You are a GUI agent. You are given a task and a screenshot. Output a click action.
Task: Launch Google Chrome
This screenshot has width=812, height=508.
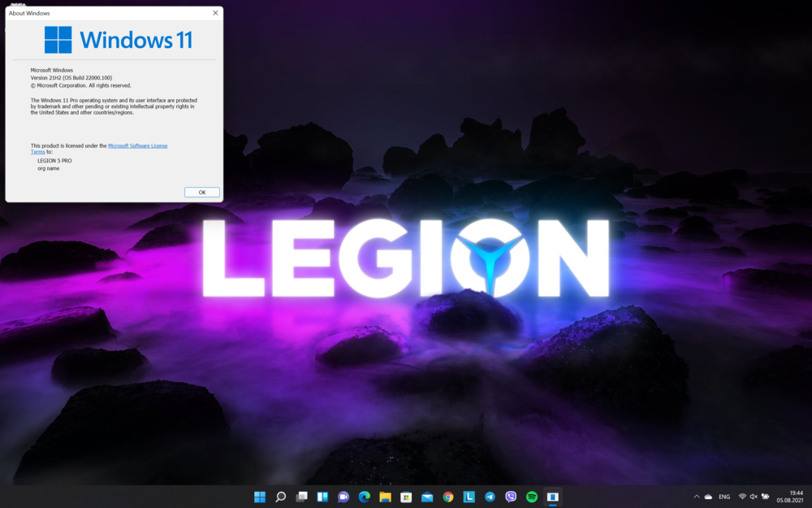[448, 497]
